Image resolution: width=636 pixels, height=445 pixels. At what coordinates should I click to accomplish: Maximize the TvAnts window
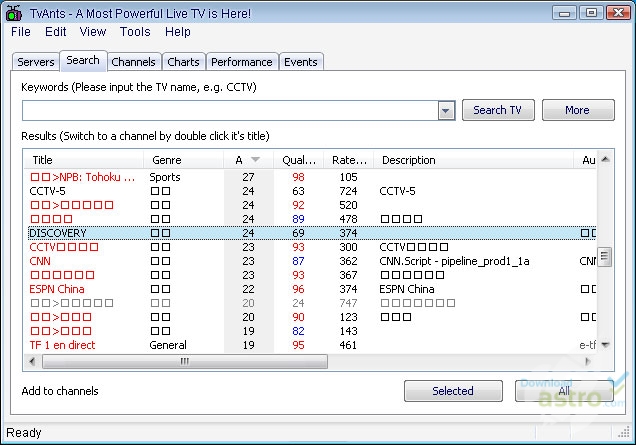click(591, 13)
